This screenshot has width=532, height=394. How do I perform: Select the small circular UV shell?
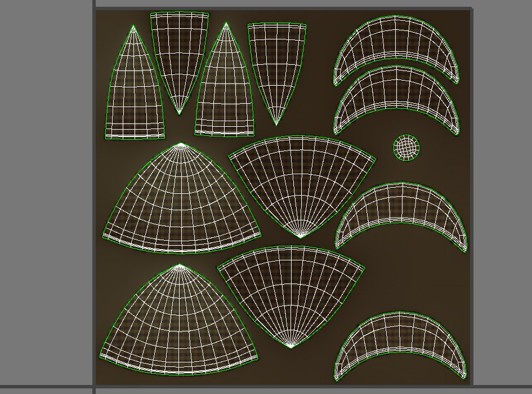[406, 148]
